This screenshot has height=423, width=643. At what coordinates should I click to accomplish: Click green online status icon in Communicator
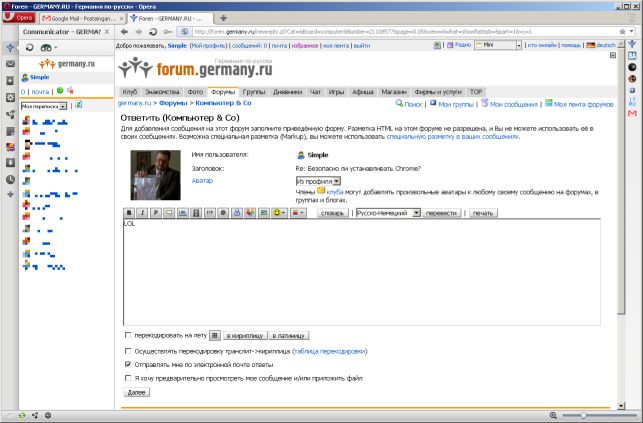click(60, 91)
